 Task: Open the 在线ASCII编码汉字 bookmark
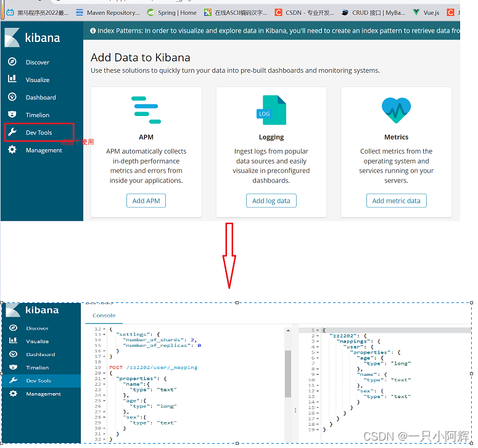click(236, 12)
